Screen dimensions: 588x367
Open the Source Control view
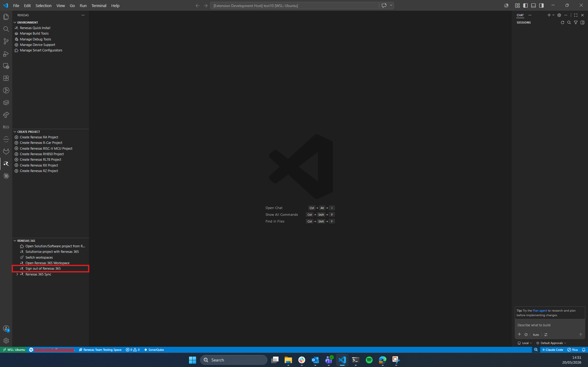(x=6, y=41)
